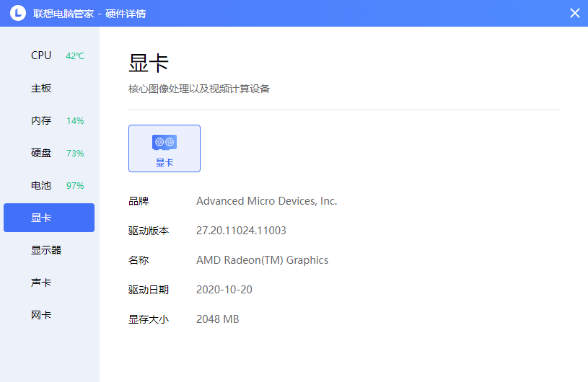
Task: Click the 名称 label
Action: (139, 260)
